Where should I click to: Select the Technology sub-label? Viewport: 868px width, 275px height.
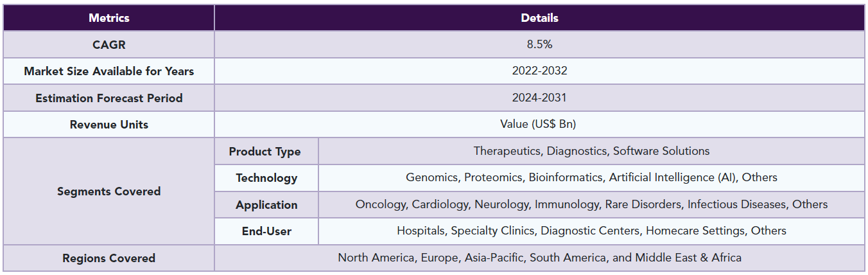tap(266, 178)
